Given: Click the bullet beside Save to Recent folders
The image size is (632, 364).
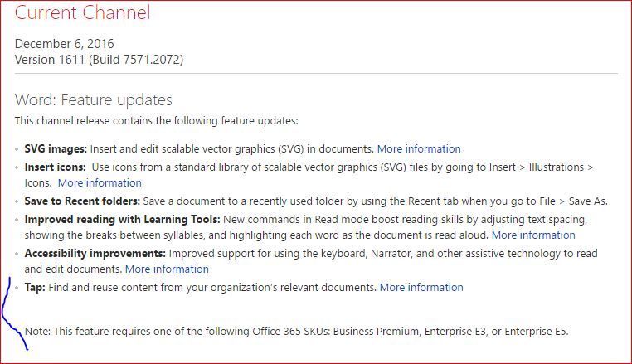Looking at the screenshot, I should 17,201.
